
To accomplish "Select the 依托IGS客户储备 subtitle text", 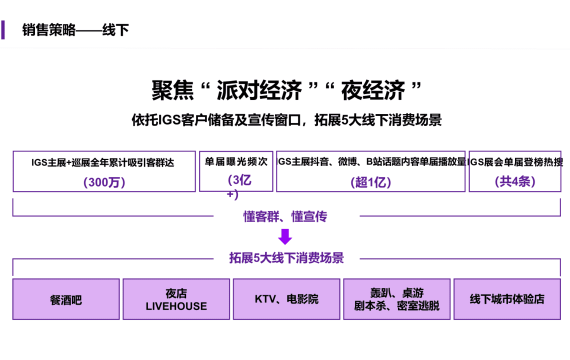I will click(286, 120).
